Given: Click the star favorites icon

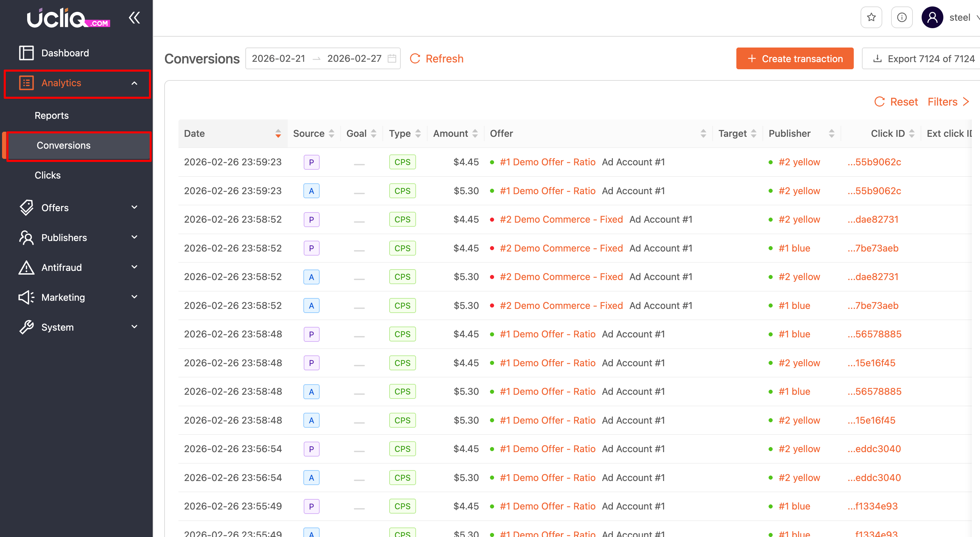Looking at the screenshot, I should point(871,18).
